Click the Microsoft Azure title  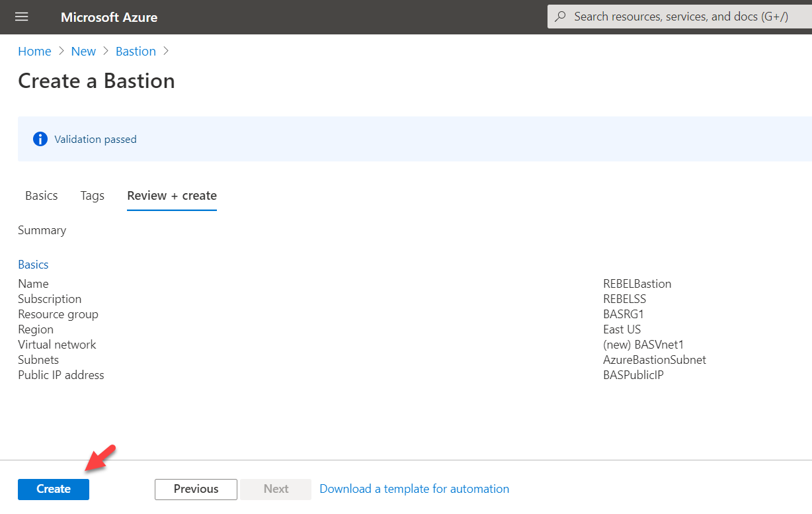109,17
